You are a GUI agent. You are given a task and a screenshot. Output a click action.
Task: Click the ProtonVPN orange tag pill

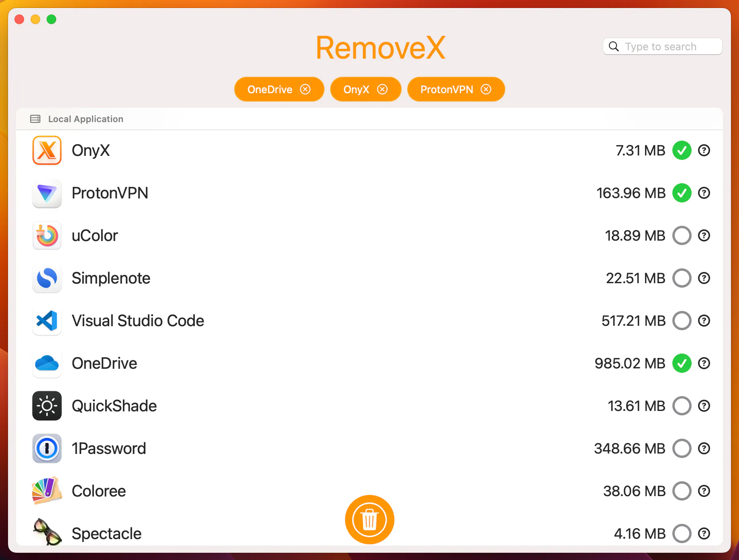[456, 89]
